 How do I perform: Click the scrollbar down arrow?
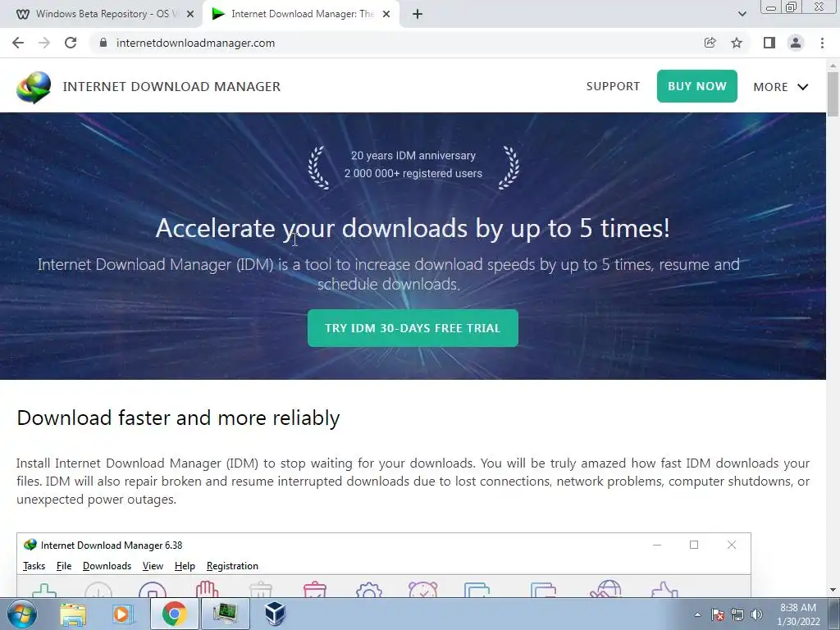coord(833,591)
